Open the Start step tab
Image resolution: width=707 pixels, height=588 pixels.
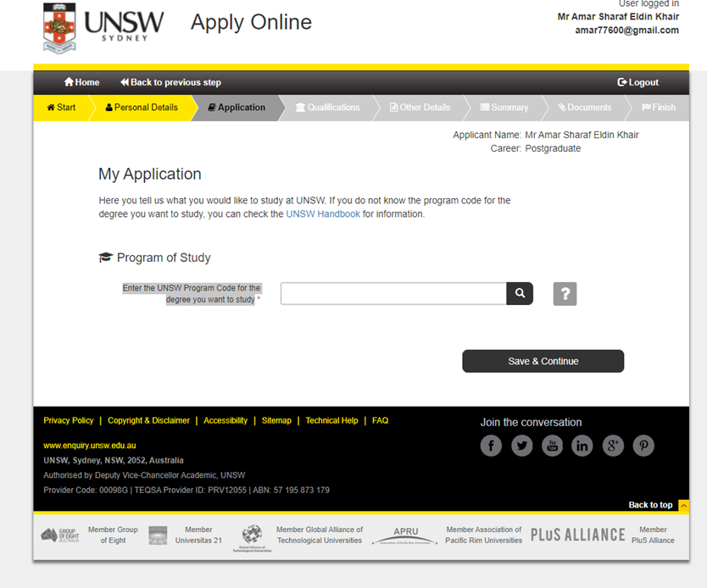[61, 108]
